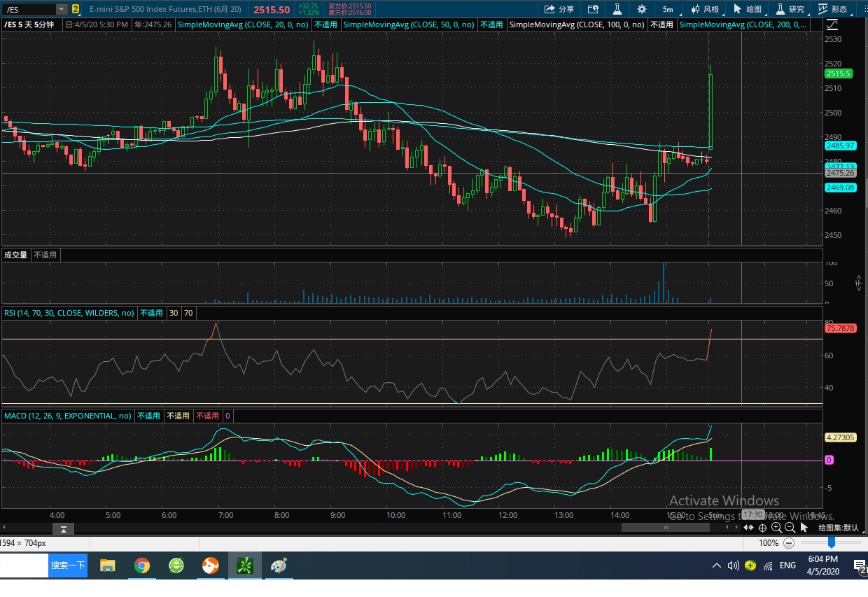Open File Explorer from the taskbar
The image size is (868, 597).
tap(107, 566)
